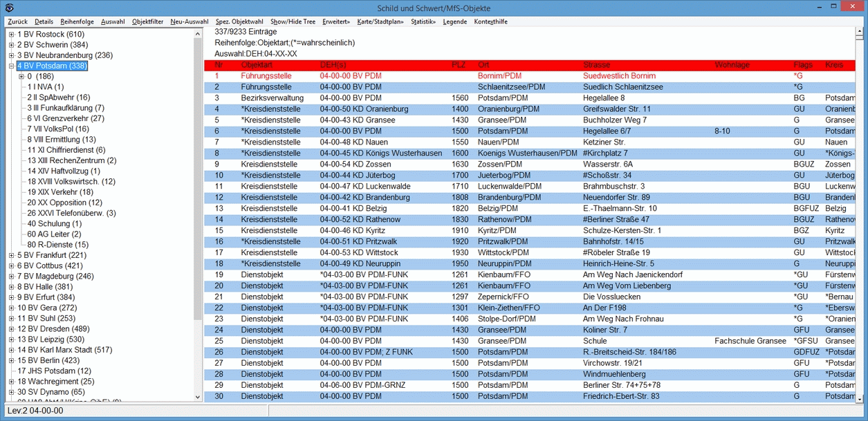
Task: Sort by the DEH(s) column header
Action: (333, 66)
